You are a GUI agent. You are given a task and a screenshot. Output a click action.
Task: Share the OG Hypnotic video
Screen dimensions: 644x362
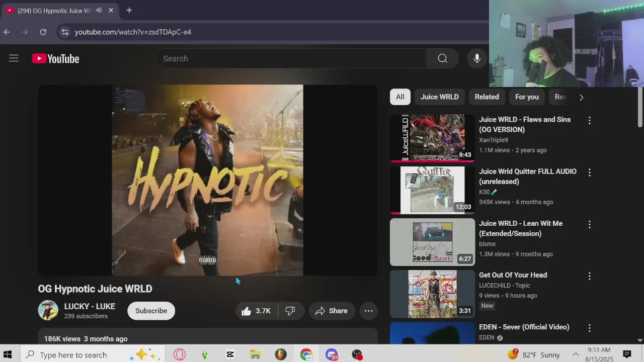pos(332,311)
